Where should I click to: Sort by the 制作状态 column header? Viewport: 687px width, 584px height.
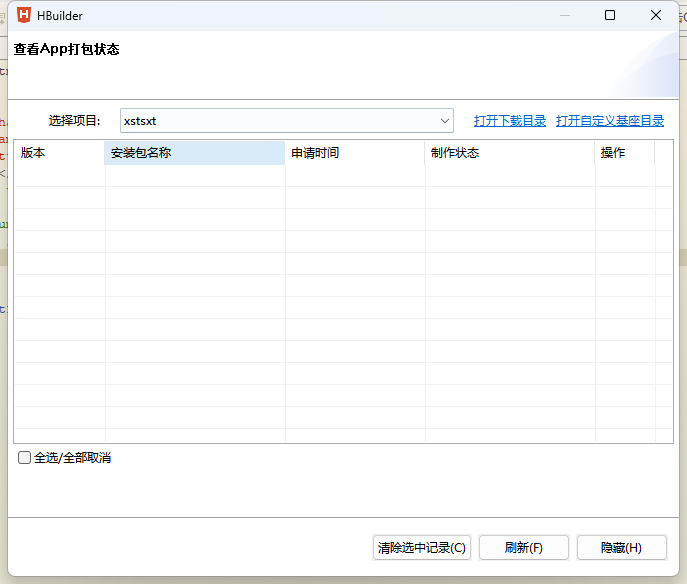tap(510, 153)
